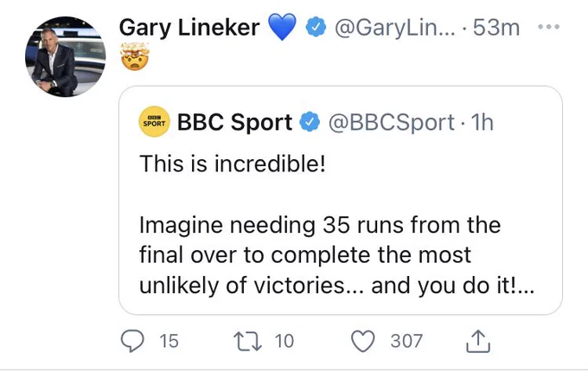This screenshot has width=588, height=385.
Task: Click the BBC Sport display name
Action: point(234,122)
